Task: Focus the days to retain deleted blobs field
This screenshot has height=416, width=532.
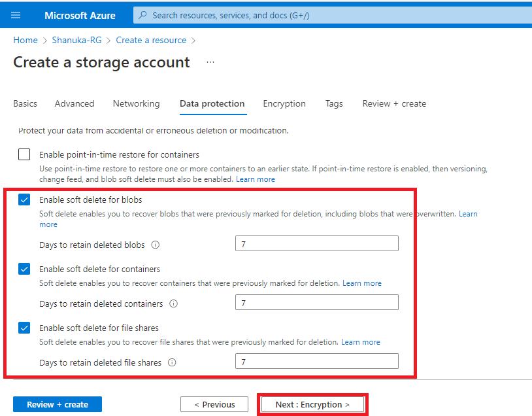Action: pos(316,244)
